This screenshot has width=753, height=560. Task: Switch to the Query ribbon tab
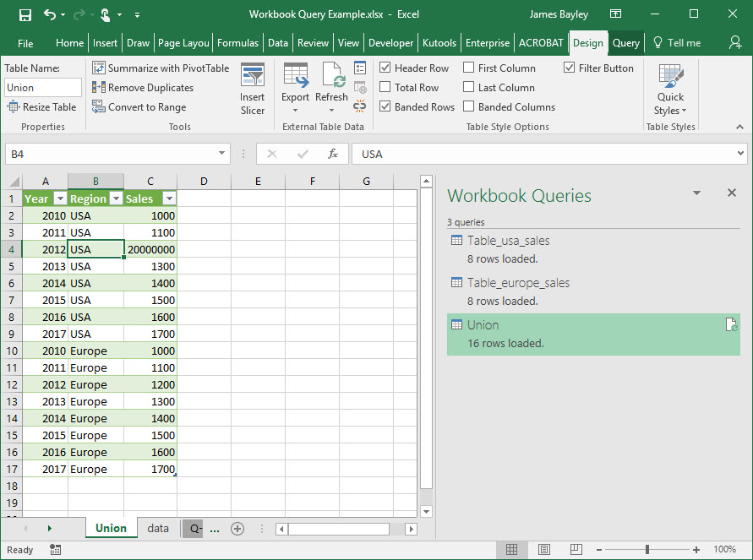coord(625,43)
